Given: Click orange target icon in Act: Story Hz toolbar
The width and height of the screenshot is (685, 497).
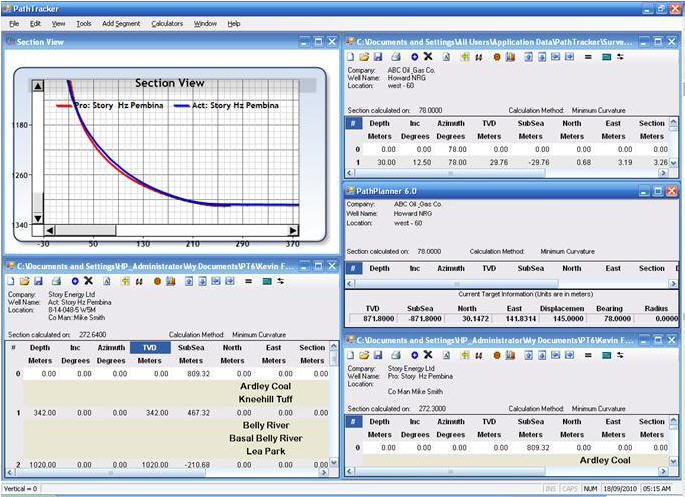Looking at the screenshot, I should point(157,281).
